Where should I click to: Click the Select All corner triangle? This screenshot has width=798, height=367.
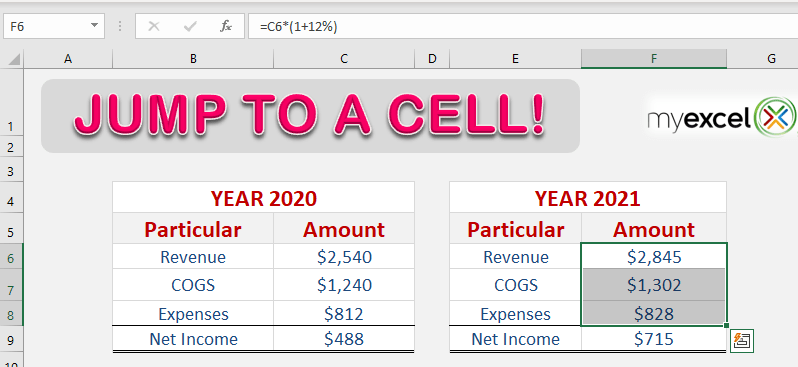pos(14,60)
